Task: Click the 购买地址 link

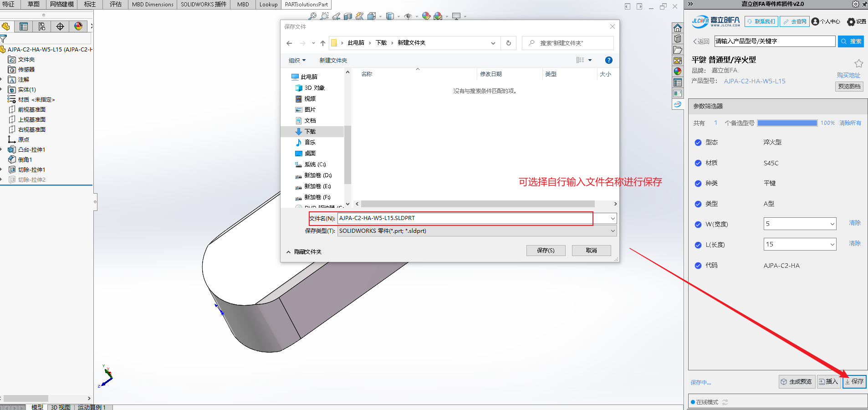Action: pyautogui.click(x=848, y=75)
